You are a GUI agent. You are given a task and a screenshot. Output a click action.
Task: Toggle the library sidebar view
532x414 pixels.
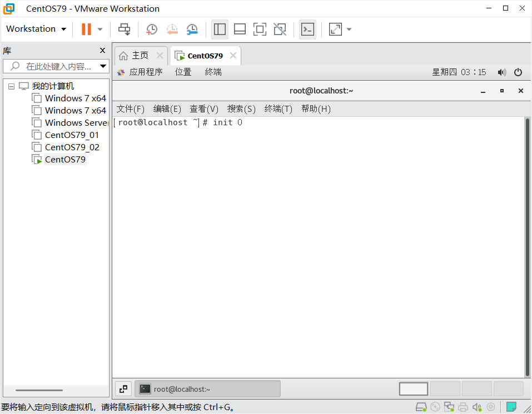(x=220, y=29)
